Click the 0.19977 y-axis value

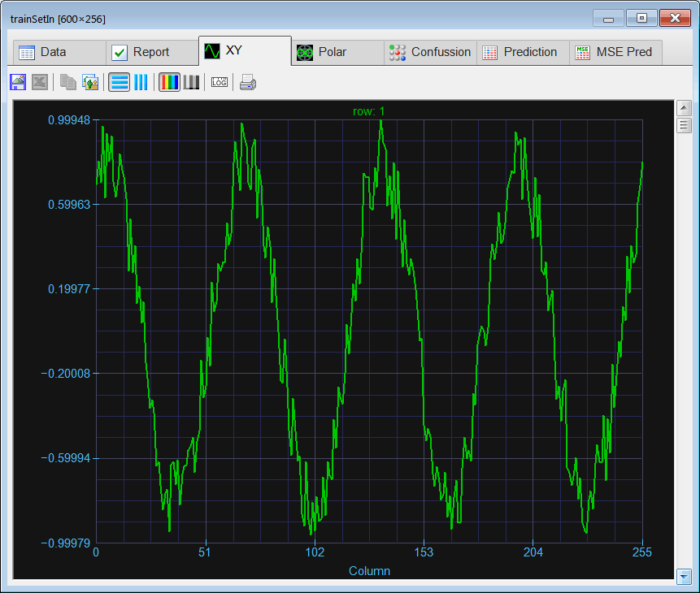69,289
